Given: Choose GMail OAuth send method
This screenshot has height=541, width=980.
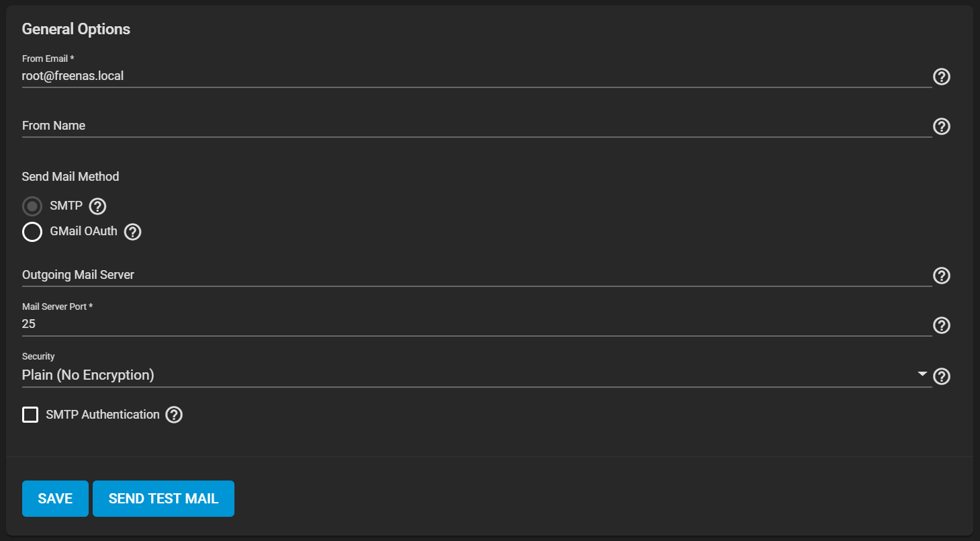Looking at the screenshot, I should (x=32, y=232).
